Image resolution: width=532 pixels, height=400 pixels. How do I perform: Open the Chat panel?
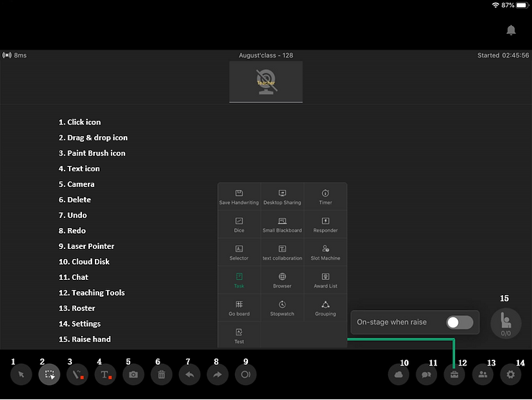point(427,375)
